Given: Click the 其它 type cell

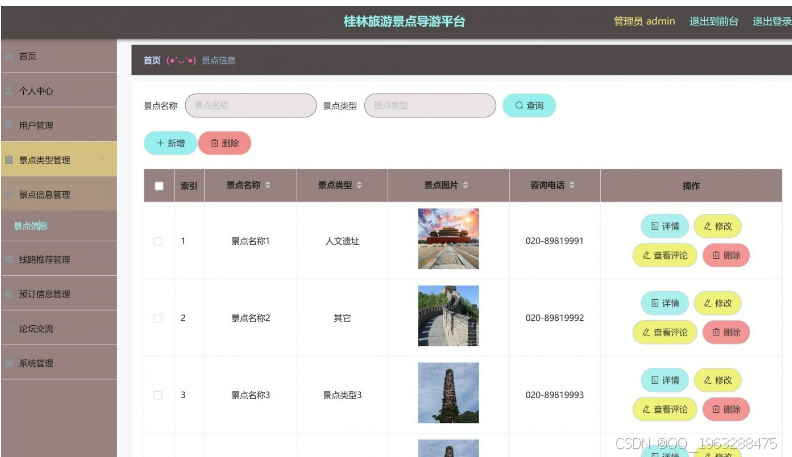Looking at the screenshot, I should click(x=342, y=318).
